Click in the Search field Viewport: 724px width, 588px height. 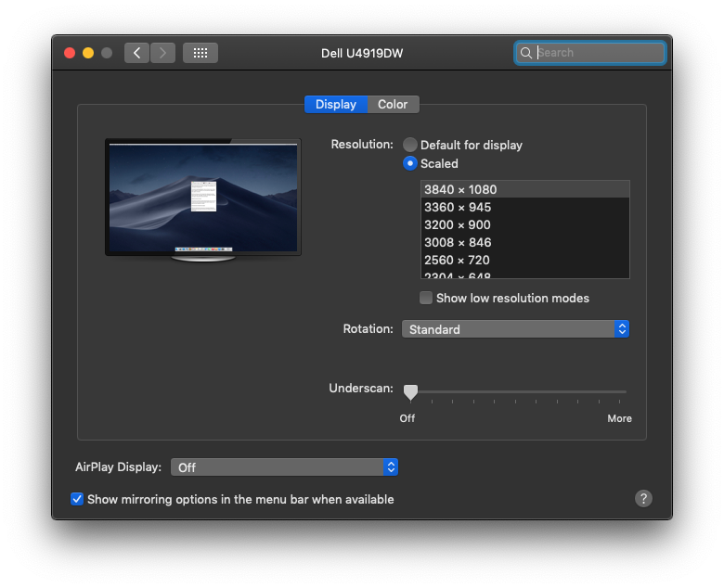pos(599,53)
